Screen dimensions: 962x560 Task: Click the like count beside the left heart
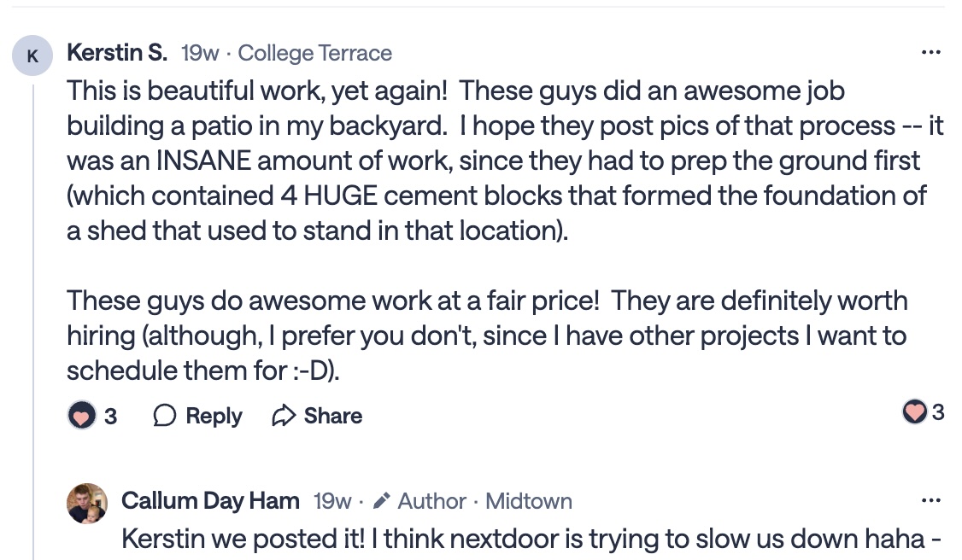coord(110,417)
